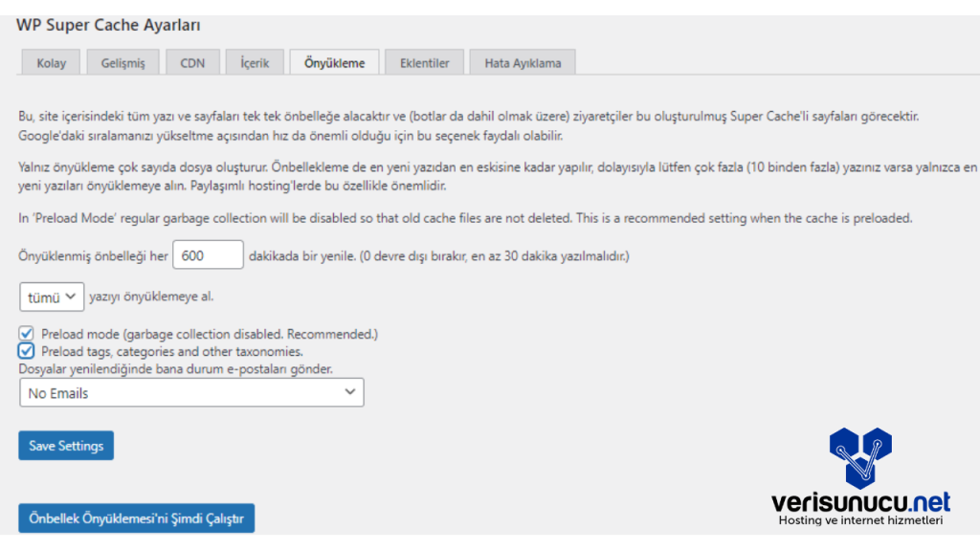Screen dimensions: 980x551
Task: Expand the tümü posts dropdown
Action: pyautogui.click(x=52, y=298)
